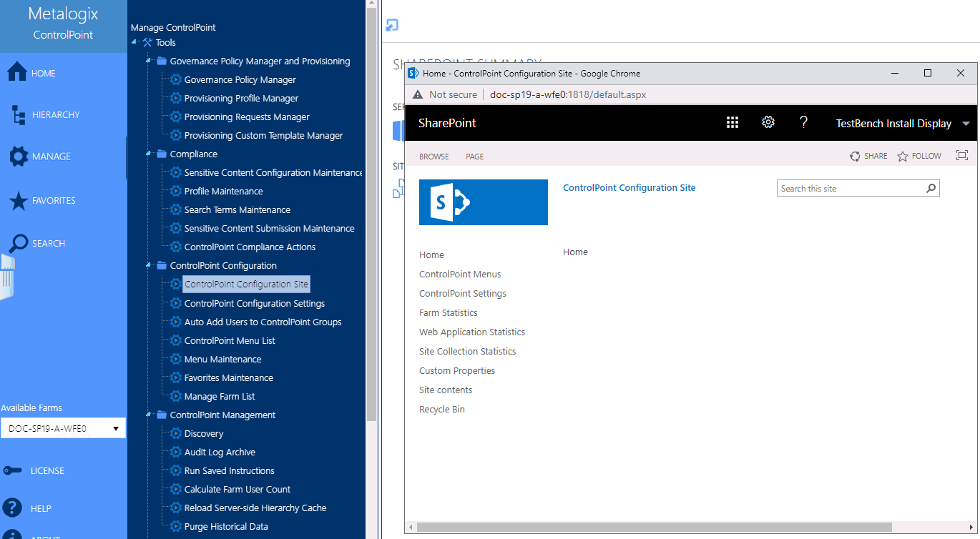Toggle FOLLOW for the ControlPoint Configuration Site

click(x=918, y=155)
